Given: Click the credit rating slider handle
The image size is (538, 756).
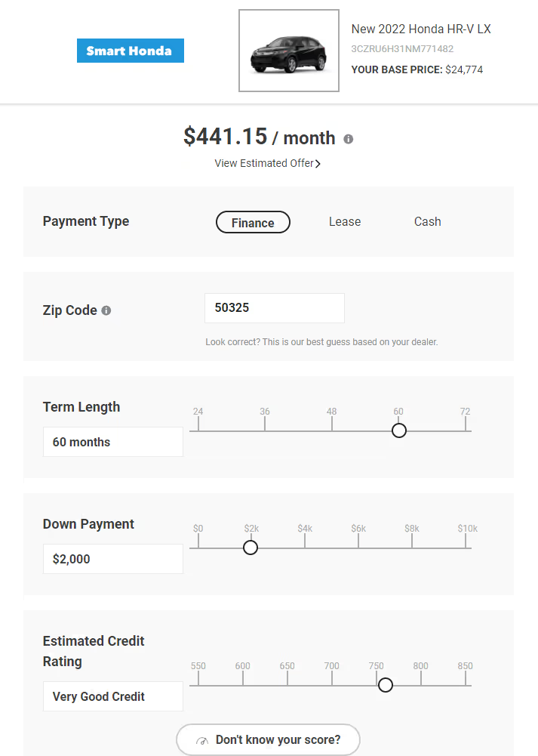Looking at the screenshot, I should tap(386, 685).
